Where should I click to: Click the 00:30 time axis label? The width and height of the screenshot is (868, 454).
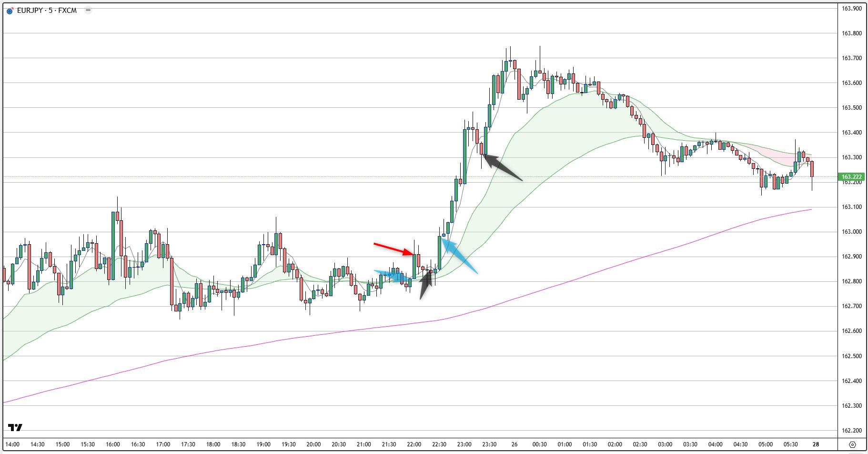pos(540,444)
